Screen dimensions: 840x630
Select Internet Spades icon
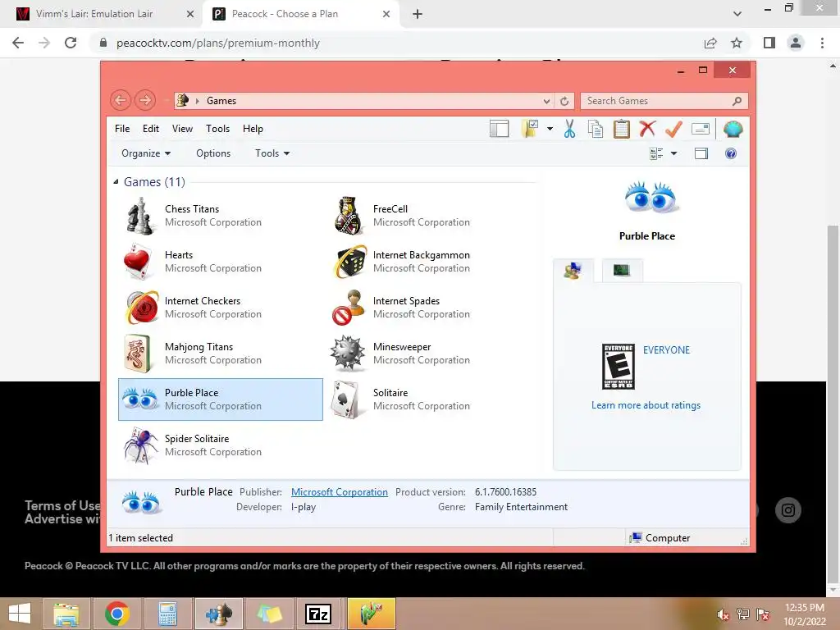pos(349,308)
